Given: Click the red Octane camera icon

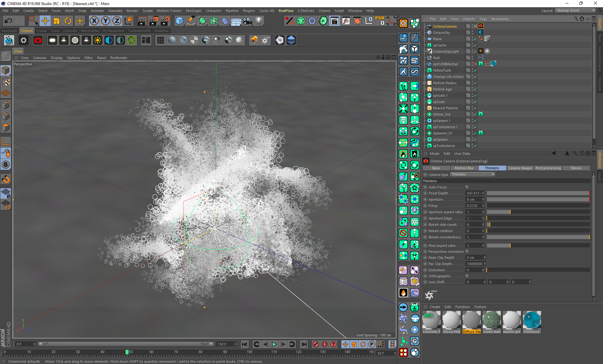Looking at the screenshot, I should click(38, 40).
